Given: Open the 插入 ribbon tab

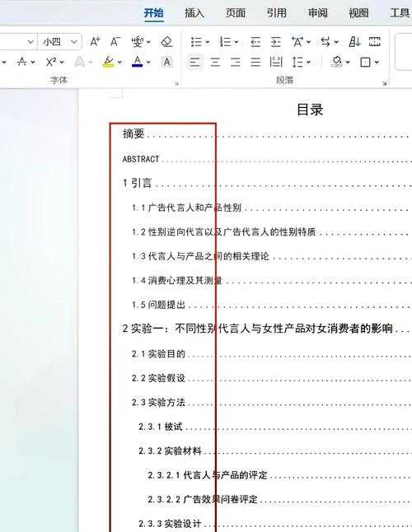Looking at the screenshot, I should pos(194,13).
